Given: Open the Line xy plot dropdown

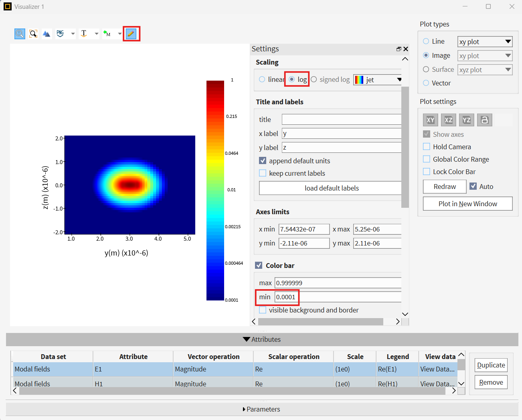Looking at the screenshot, I should click(485, 42).
